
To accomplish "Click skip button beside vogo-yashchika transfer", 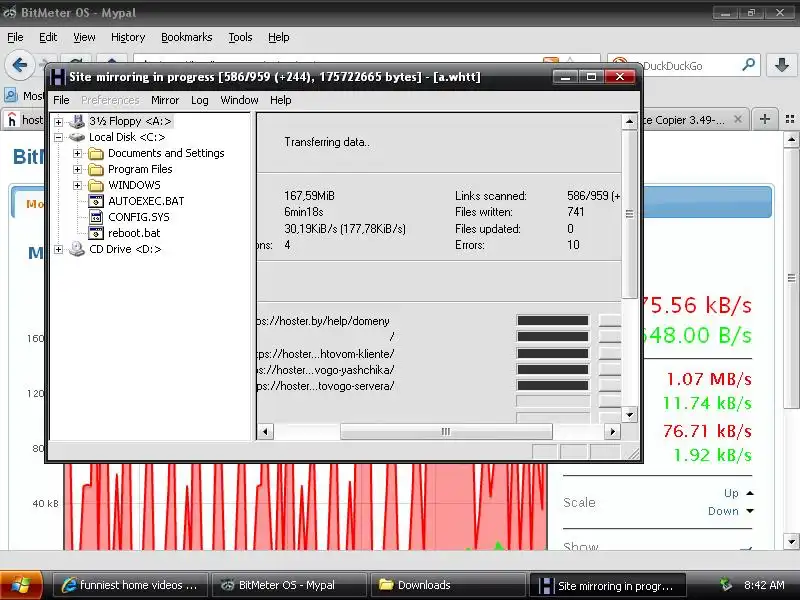I will coord(609,369).
